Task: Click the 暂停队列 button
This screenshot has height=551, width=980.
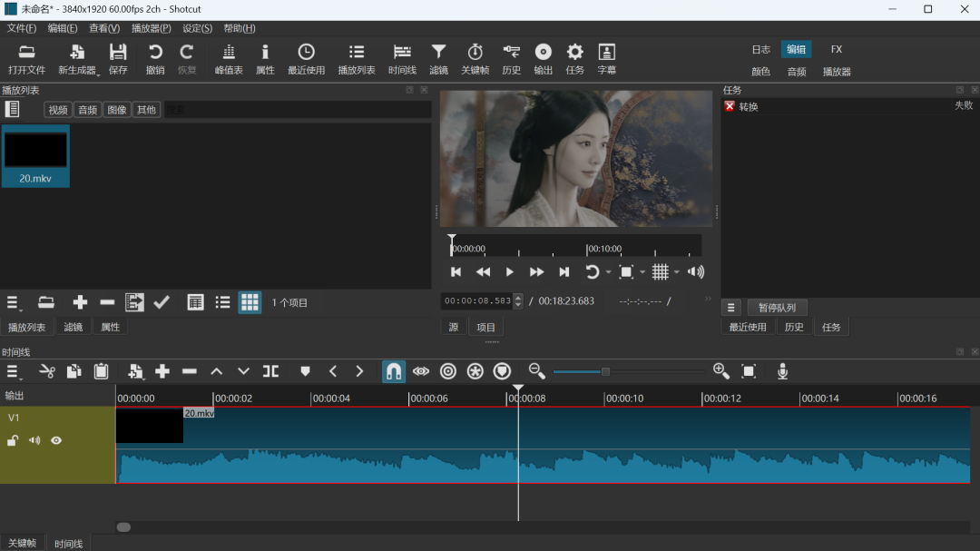Action: point(777,308)
